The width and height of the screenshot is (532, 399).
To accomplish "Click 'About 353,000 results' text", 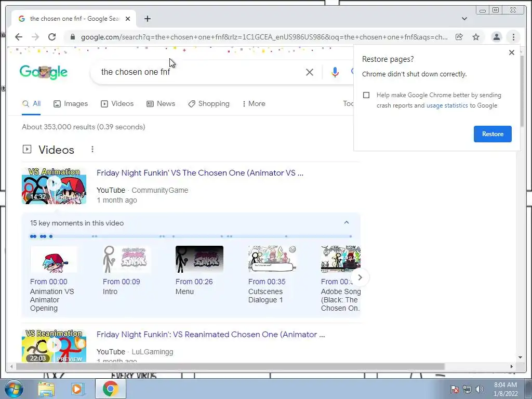I will pos(84,127).
